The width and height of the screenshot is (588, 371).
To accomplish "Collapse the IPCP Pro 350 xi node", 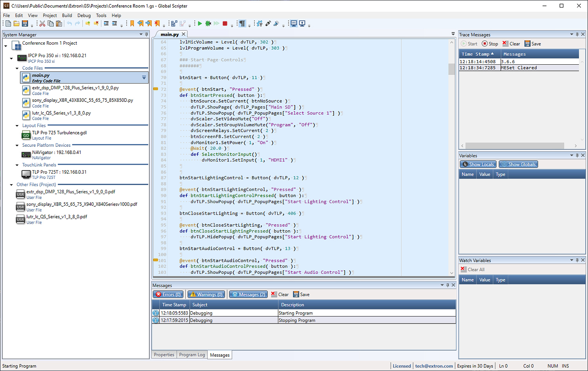I will (11, 58).
